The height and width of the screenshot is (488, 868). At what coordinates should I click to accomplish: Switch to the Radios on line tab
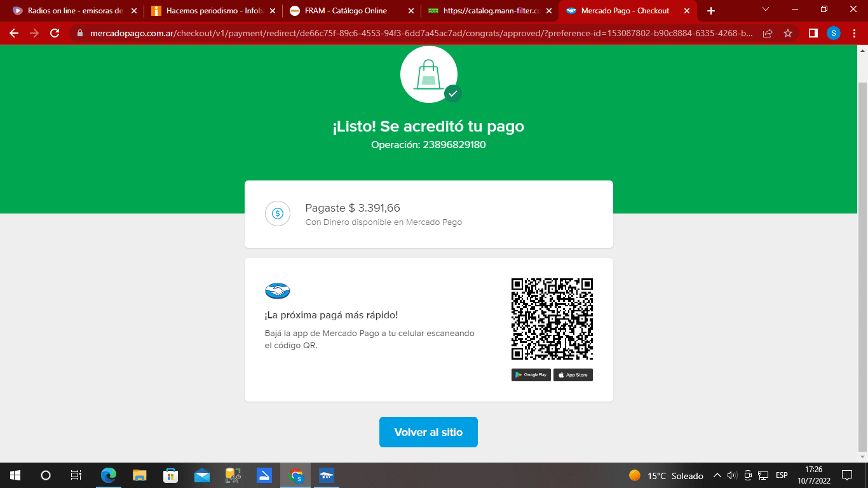pos(74,11)
